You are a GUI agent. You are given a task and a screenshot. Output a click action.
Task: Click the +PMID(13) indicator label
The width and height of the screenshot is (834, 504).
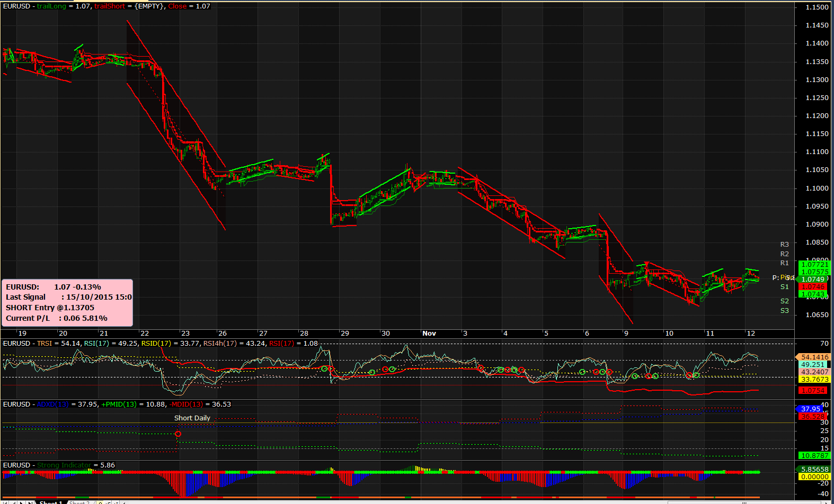pyautogui.click(x=120, y=404)
